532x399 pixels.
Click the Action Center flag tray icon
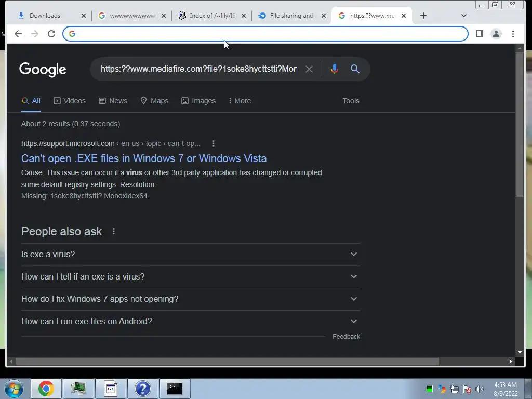(x=467, y=389)
